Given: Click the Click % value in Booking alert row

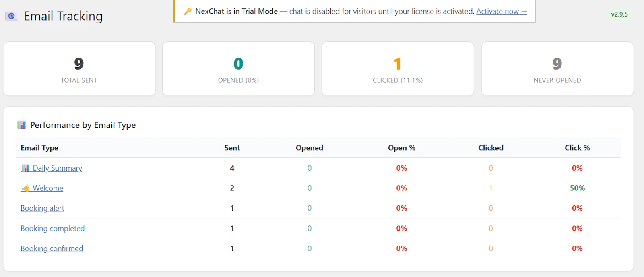Looking at the screenshot, I should click(x=577, y=208).
